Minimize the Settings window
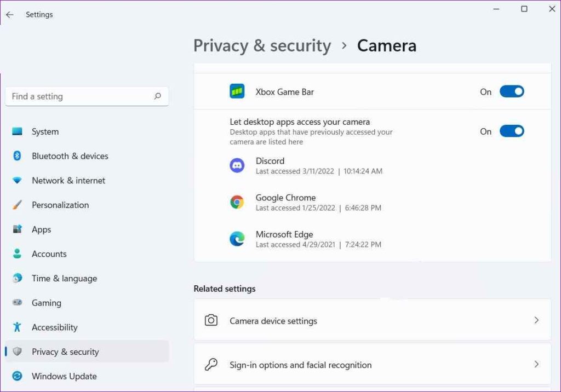The height and width of the screenshot is (392, 561). click(496, 9)
